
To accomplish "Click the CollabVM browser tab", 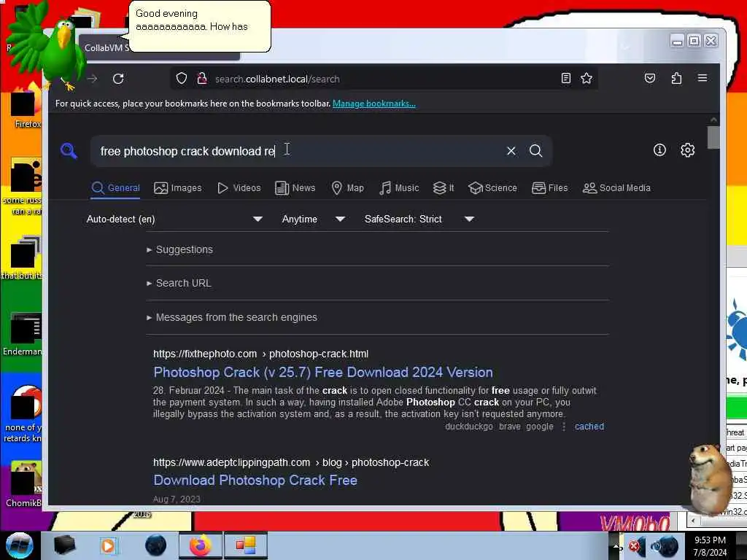I will point(160,47).
